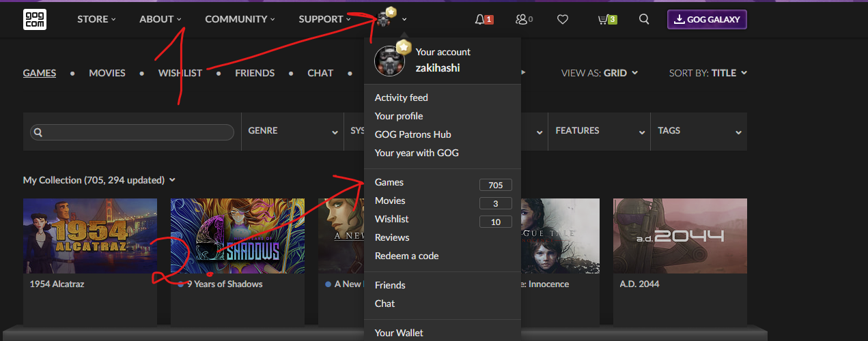Screen dimensions: 868x341
Task: Click the A.D. 2044 title text
Action: coord(639,284)
